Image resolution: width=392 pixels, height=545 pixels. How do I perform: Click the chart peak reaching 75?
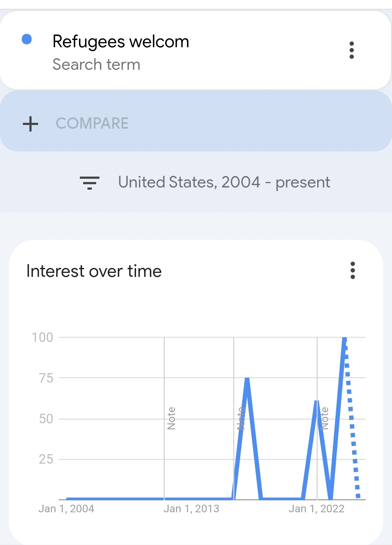[247, 379]
